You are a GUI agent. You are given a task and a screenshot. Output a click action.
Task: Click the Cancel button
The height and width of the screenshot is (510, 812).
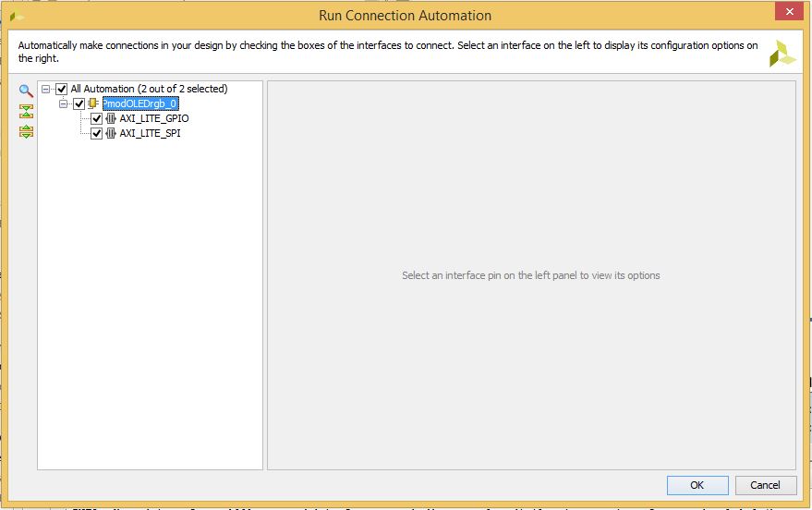click(x=766, y=485)
